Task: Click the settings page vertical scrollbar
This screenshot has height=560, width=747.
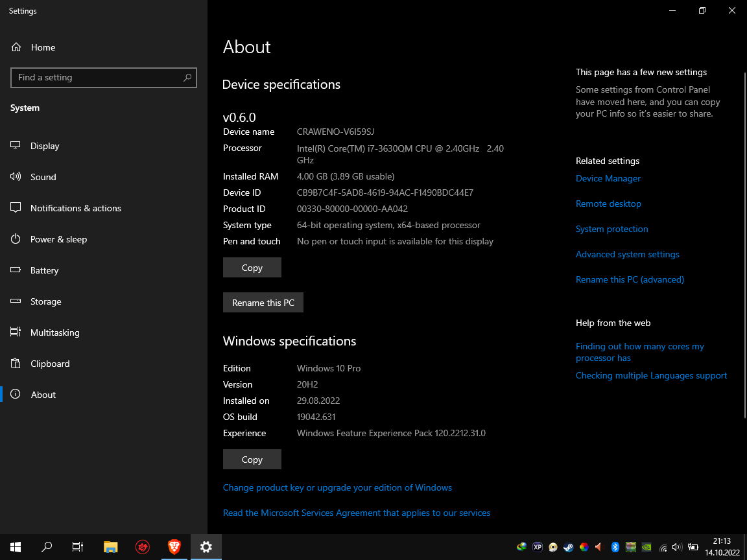Action: 744,245
